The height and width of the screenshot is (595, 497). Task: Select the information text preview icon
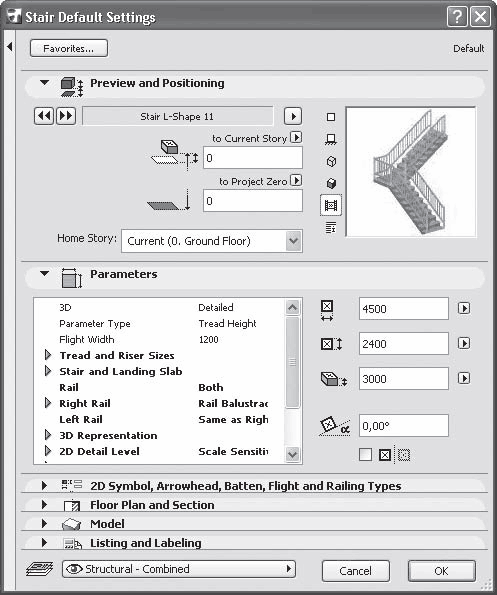coord(331,228)
